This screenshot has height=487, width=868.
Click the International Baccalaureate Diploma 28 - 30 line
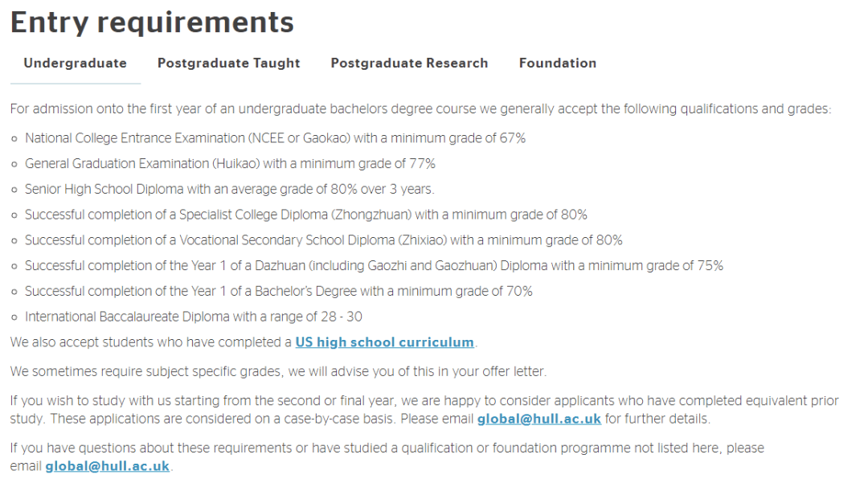(194, 317)
